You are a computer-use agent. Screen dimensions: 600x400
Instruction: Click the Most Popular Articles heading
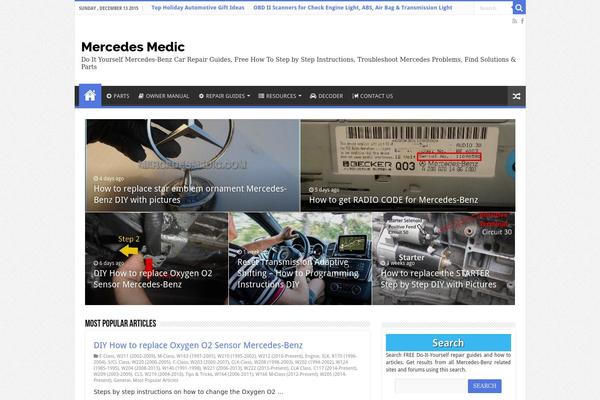pyautogui.click(x=121, y=323)
